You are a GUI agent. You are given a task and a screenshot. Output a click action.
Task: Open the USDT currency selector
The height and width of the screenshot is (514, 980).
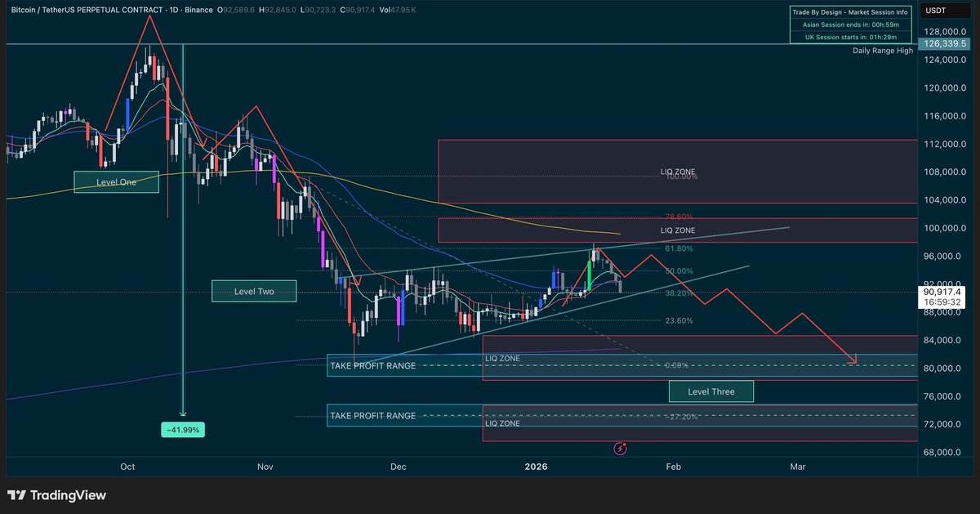point(947,11)
